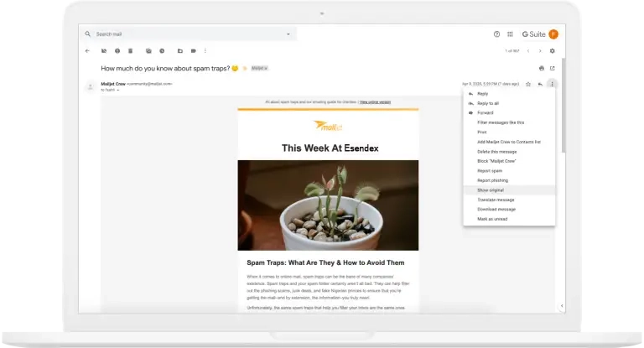Screen dimensions: 644x348
Task: Click the report spam toolbar icon
Action: (117, 51)
